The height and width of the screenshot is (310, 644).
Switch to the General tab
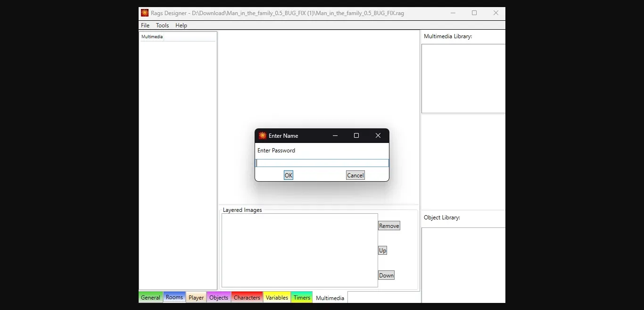pyautogui.click(x=151, y=298)
